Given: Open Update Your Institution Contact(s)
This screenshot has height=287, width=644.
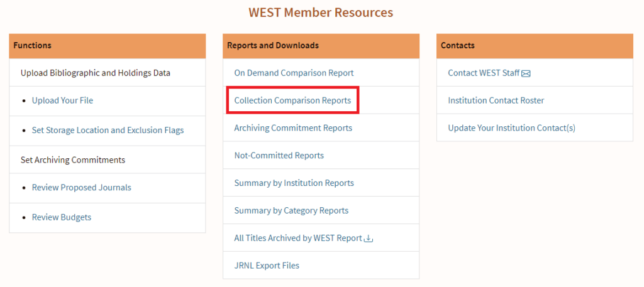Looking at the screenshot, I should [x=512, y=128].
